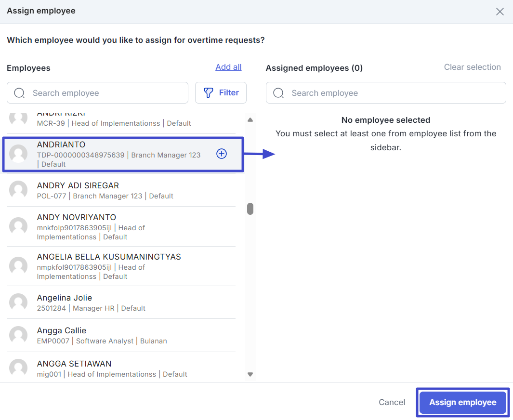Click the plus icon beside ANDRIANTO

[x=221, y=154]
